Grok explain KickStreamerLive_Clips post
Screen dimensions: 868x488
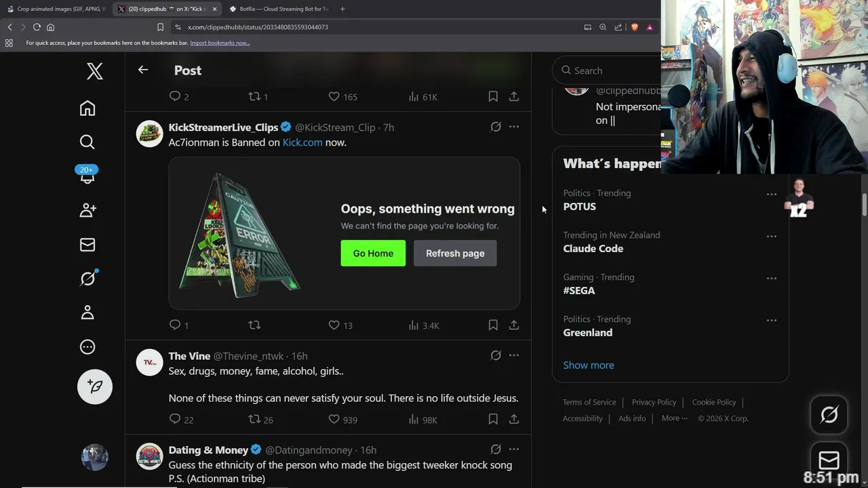(496, 127)
